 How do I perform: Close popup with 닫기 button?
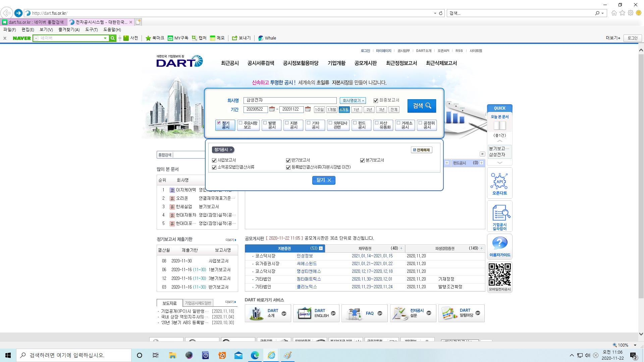324,180
